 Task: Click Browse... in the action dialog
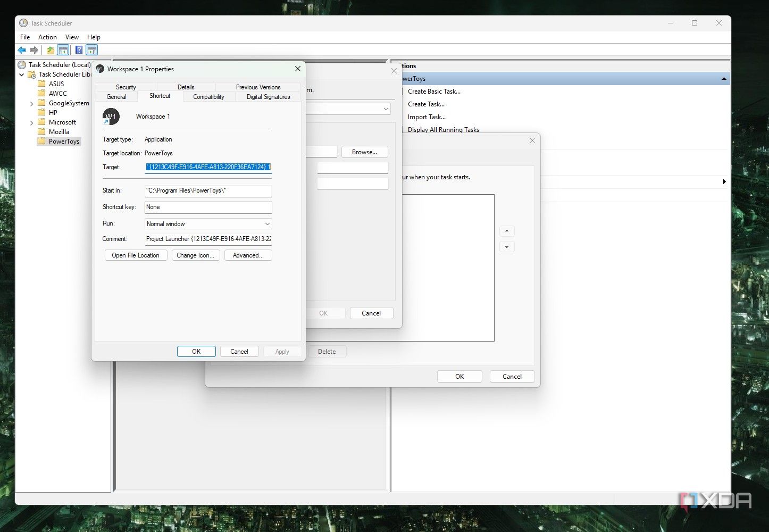365,152
